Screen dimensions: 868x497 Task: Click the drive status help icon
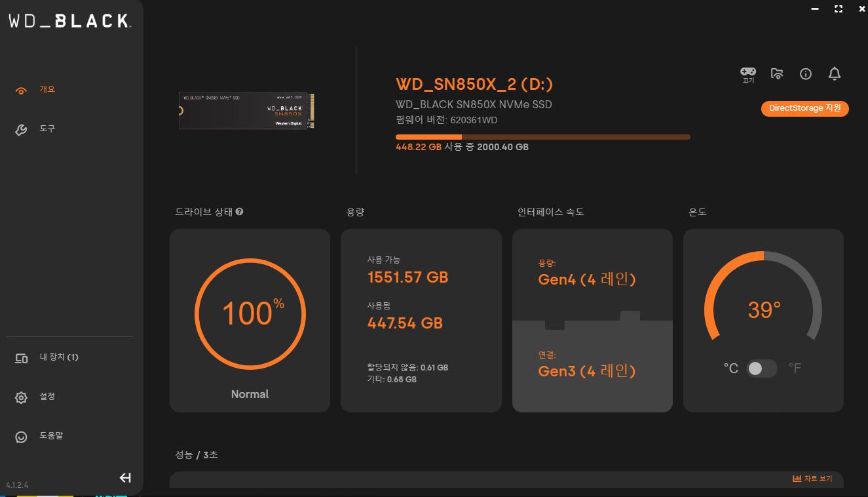(x=239, y=212)
